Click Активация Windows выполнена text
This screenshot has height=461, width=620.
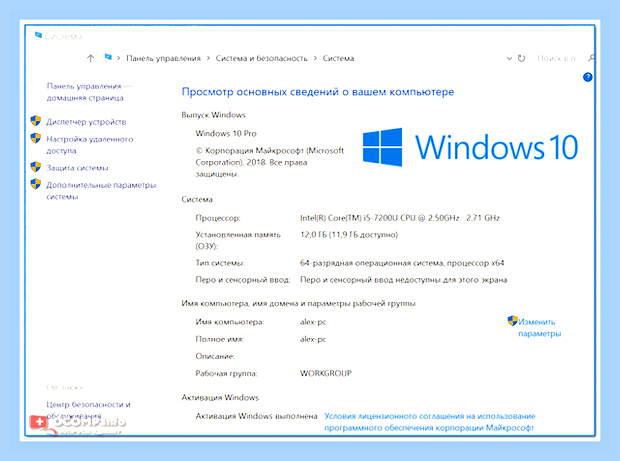(256, 416)
